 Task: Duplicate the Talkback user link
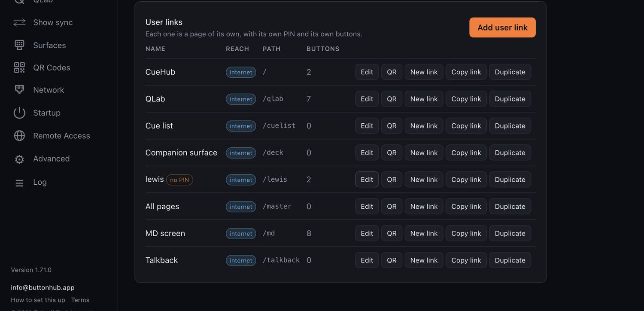(510, 260)
